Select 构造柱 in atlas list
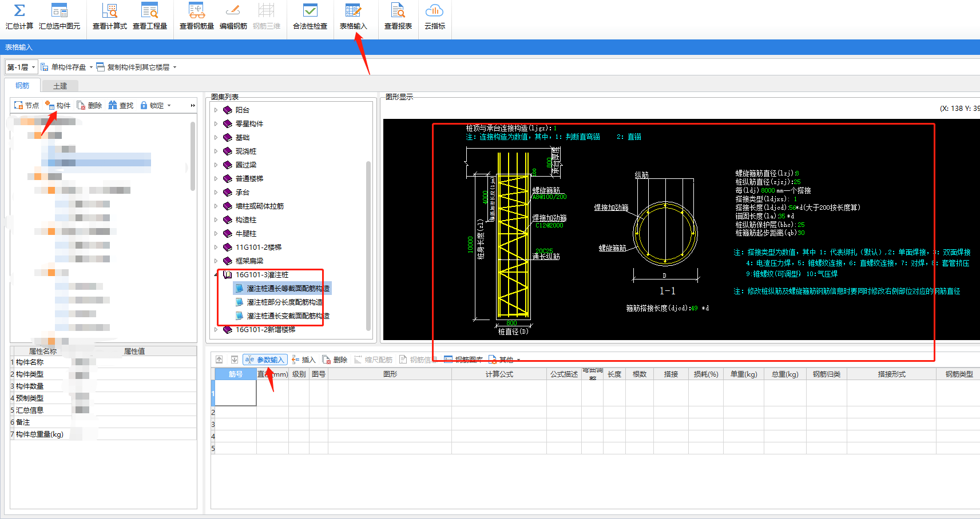Image resolution: width=980 pixels, height=519 pixels. click(246, 219)
